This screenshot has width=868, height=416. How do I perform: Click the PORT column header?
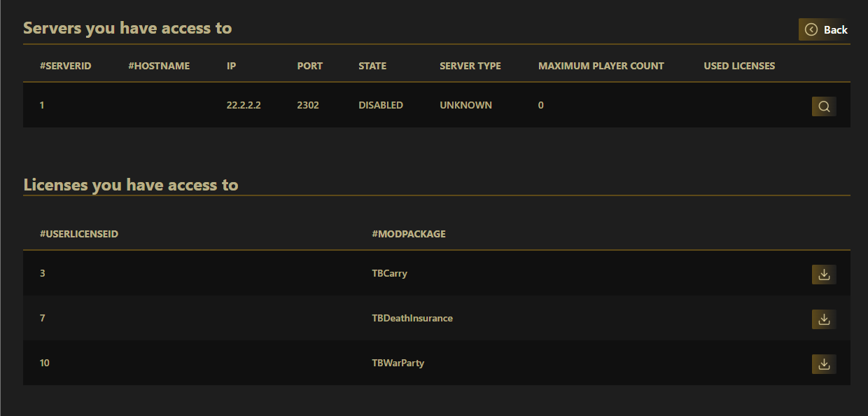[x=310, y=66]
